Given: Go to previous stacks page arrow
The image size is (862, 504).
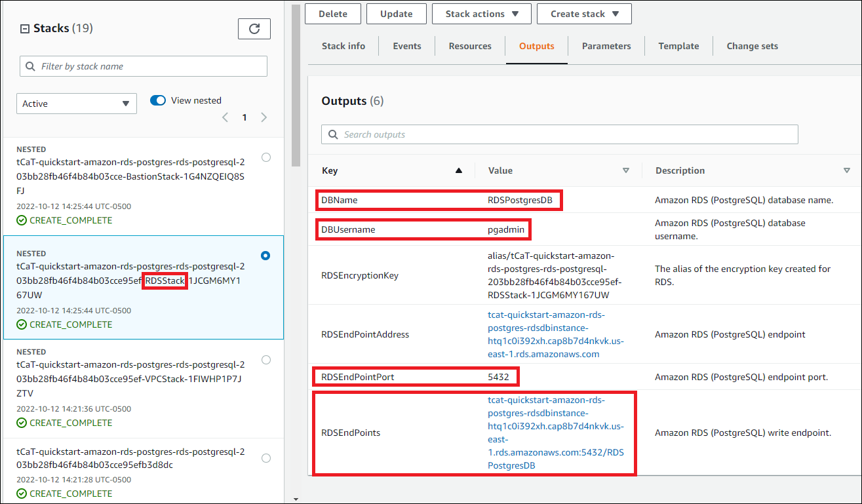Looking at the screenshot, I should point(225,117).
